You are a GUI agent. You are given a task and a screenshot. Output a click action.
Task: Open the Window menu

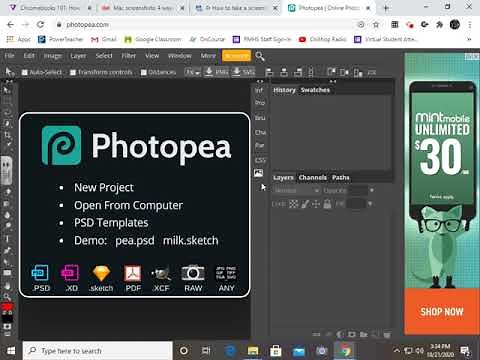(x=180, y=56)
